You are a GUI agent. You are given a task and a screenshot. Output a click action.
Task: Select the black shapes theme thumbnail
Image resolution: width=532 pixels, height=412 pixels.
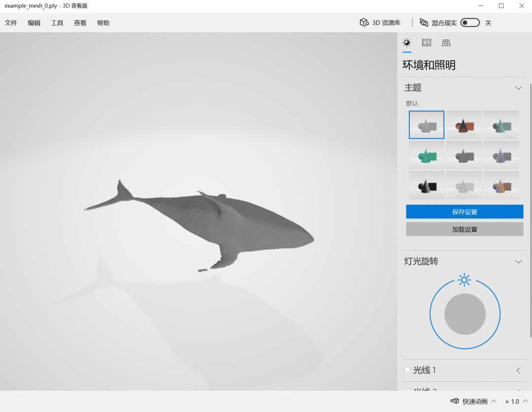click(x=427, y=185)
